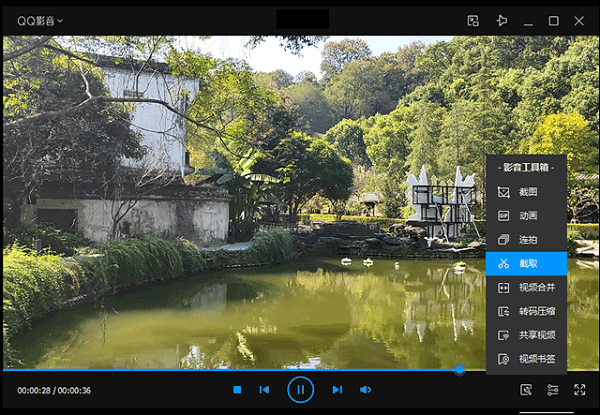Click the mini-mode window icon in title bar
600x415 pixels.
[474, 20]
